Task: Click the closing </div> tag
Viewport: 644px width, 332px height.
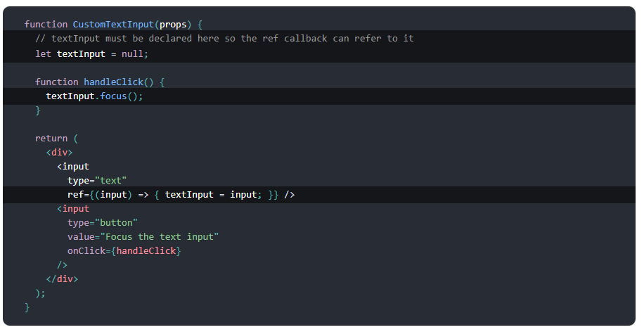Action: [62, 279]
